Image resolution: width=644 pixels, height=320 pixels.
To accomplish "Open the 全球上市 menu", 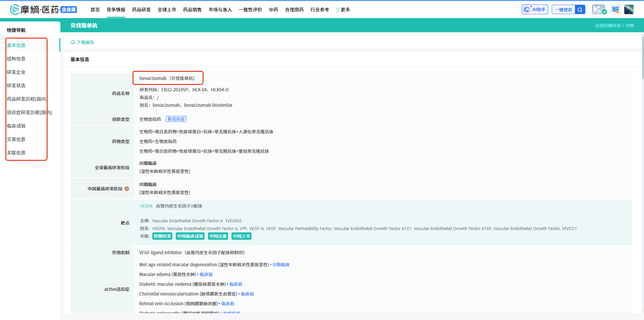I will click(167, 10).
